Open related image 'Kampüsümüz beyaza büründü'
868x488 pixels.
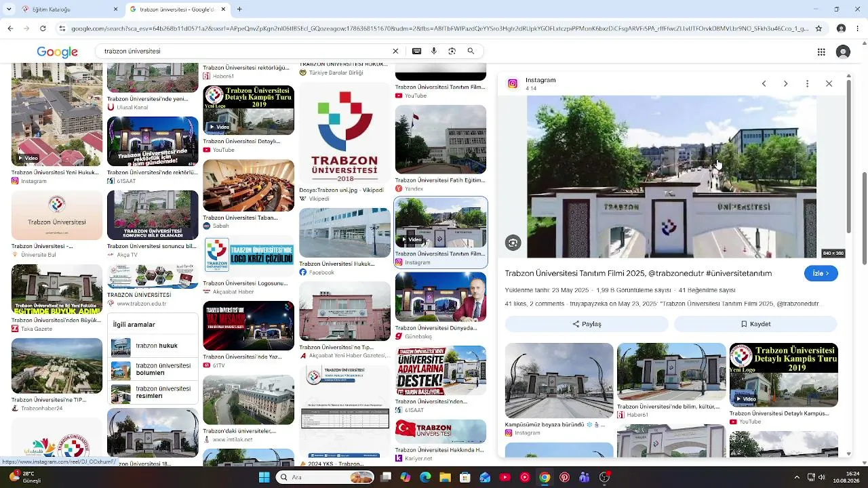coord(559,381)
